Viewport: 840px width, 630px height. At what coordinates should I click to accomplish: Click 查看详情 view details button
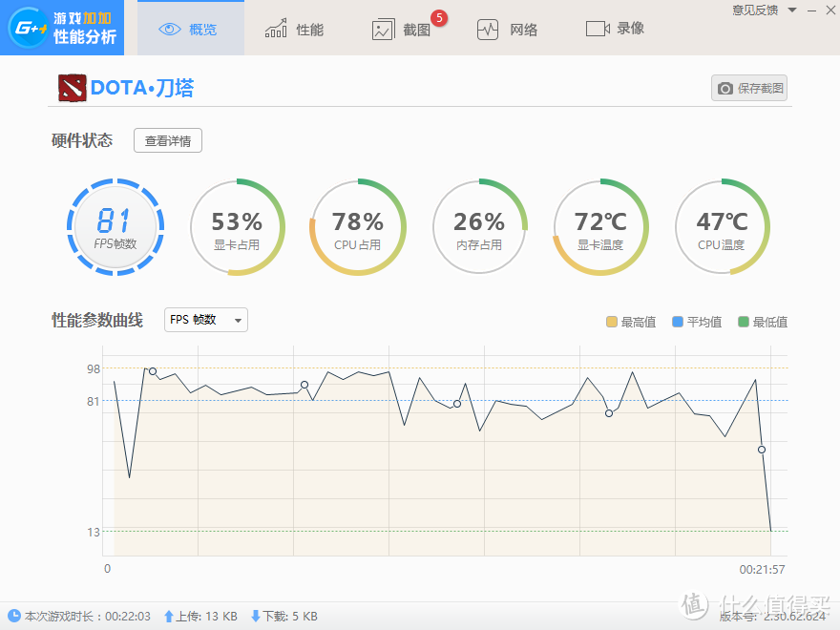coord(168,140)
